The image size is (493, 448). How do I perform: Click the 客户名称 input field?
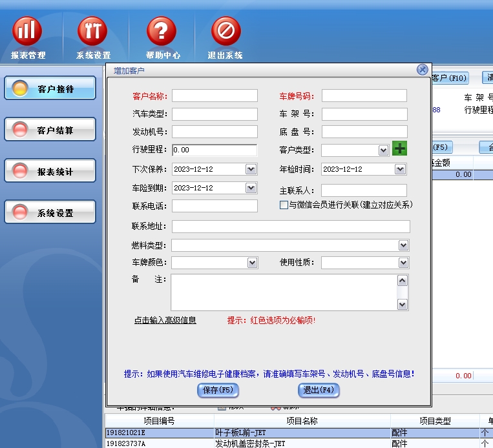coord(215,96)
